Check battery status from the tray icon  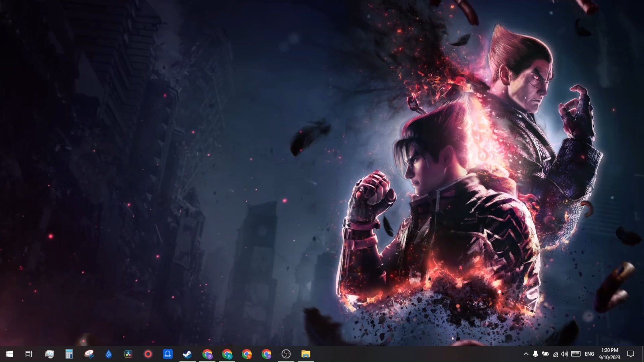click(x=546, y=354)
